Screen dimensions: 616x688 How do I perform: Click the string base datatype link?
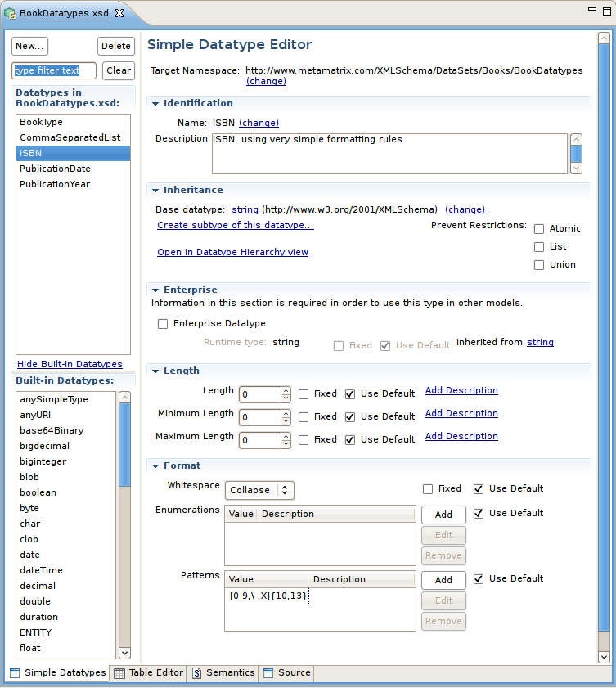point(245,209)
